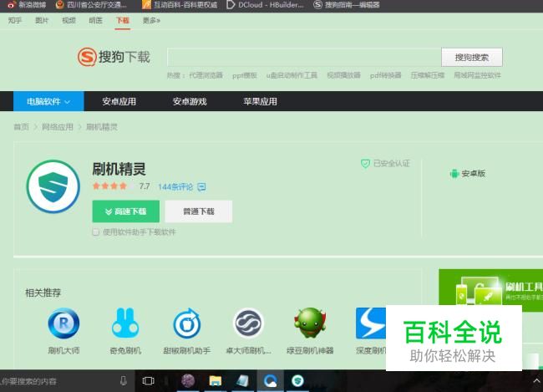Click the green 已安全认证 shield icon
Viewport: 543px width, 392px height.
[x=365, y=163]
